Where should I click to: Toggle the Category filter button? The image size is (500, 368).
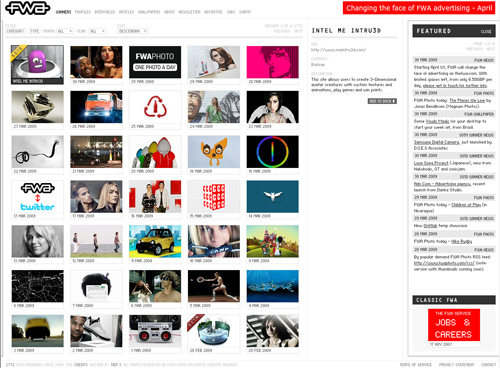15,31
